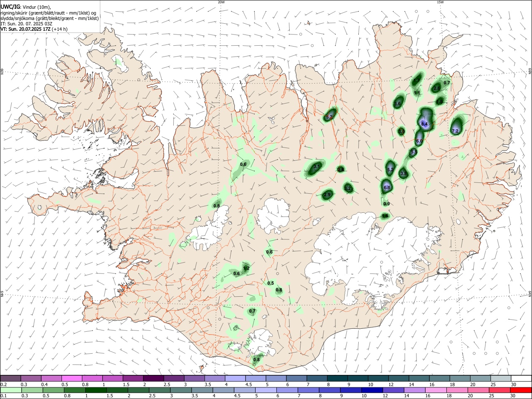Click the '0.1' label under the rain legend
The image size is (532, 399).
[4, 396]
